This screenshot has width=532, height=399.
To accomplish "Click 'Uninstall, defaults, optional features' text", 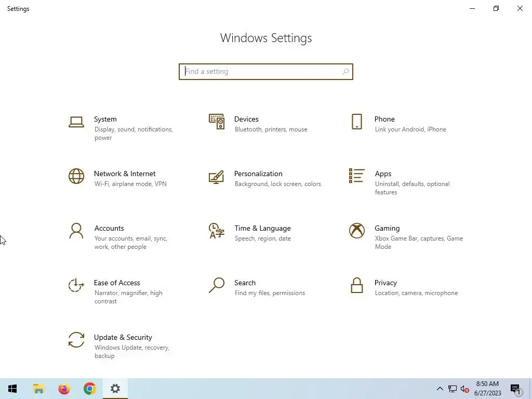I will tap(412, 188).
